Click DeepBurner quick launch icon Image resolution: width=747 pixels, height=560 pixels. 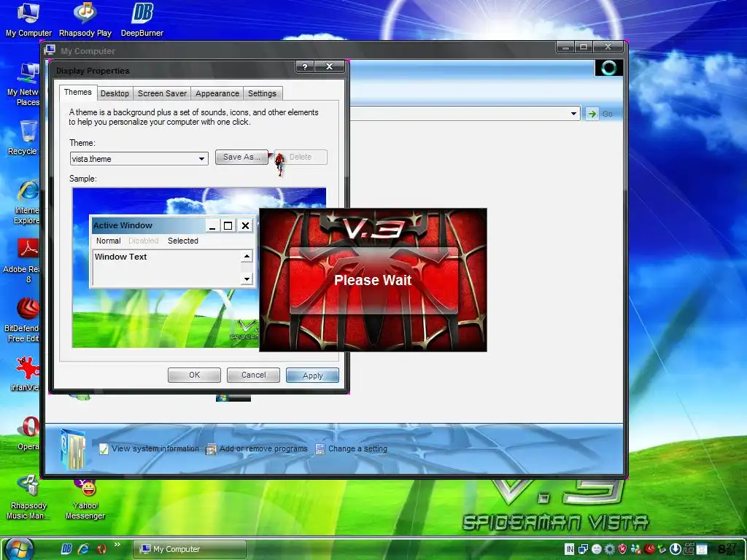pos(66,549)
